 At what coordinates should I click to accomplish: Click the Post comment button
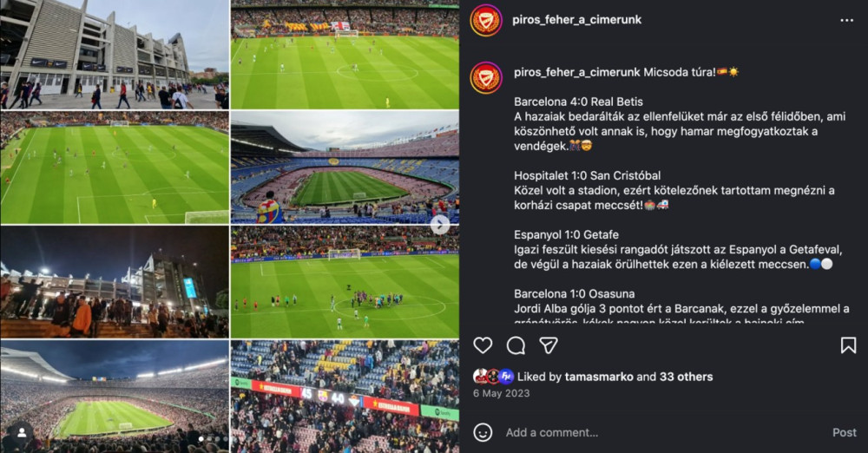click(845, 432)
